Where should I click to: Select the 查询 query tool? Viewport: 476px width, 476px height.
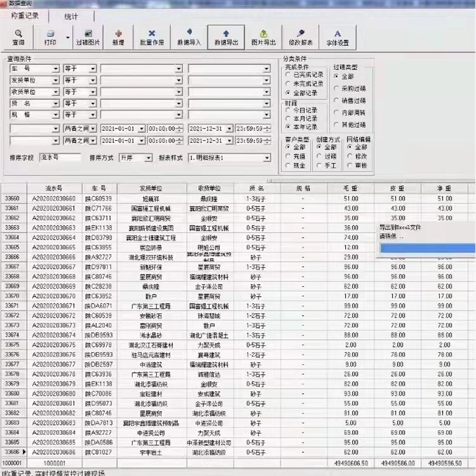19,37
